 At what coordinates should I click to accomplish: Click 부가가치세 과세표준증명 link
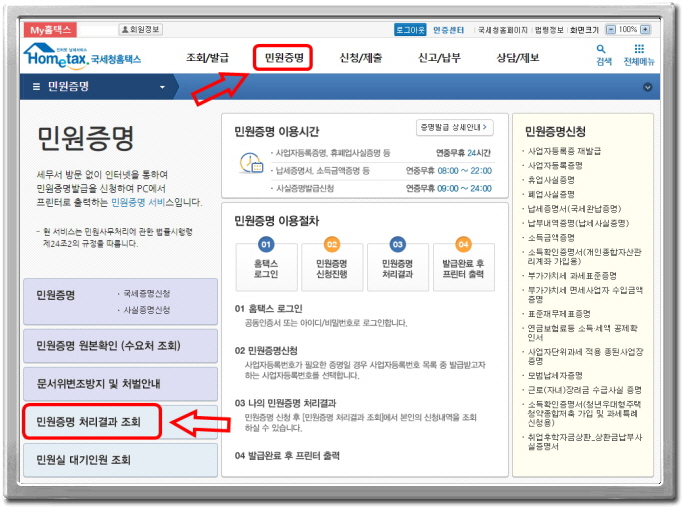[x=572, y=275]
